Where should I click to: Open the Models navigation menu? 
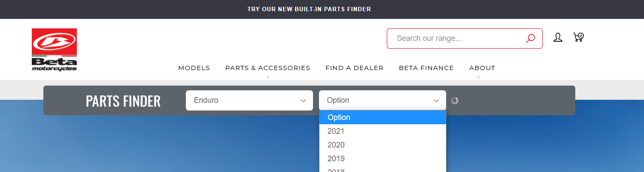(x=194, y=68)
